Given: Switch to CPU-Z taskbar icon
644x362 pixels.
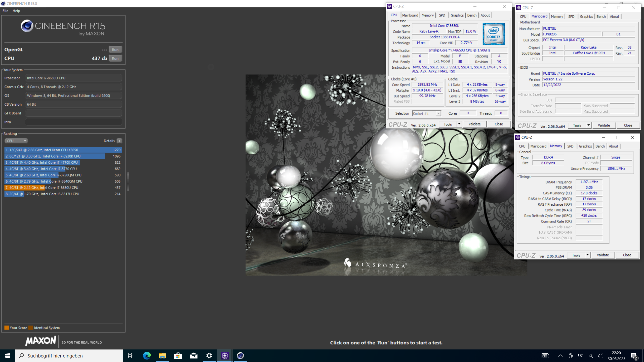Looking at the screenshot, I should pos(225,356).
